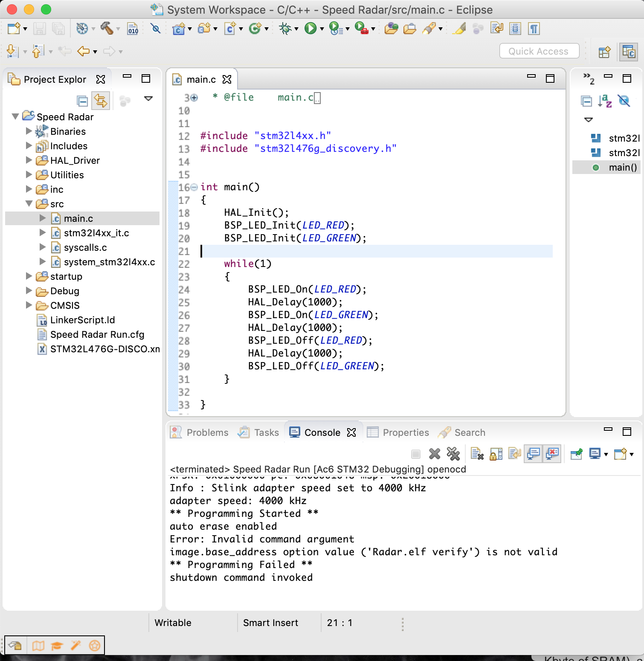The image size is (644, 661).
Task: Toggle Scroll Lock in Console toolbar
Action: coord(496,454)
